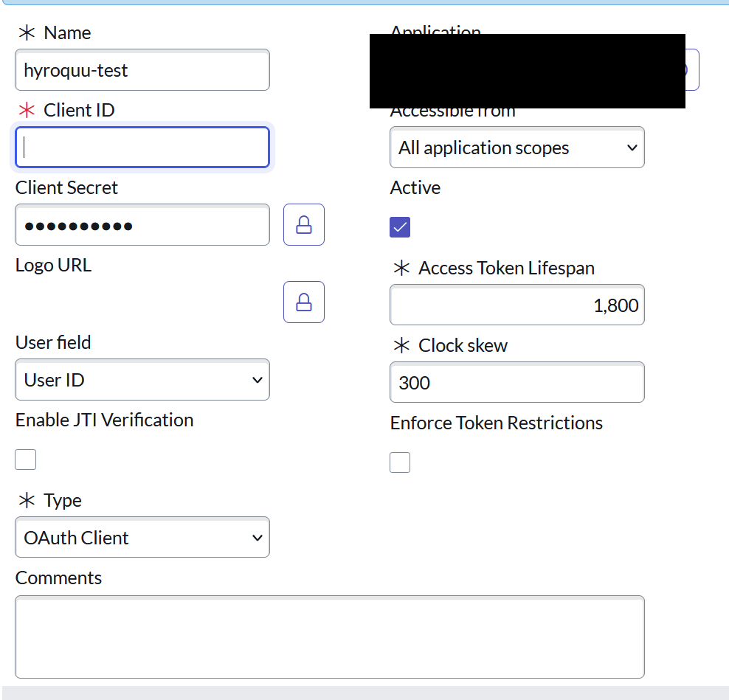Image resolution: width=729 pixels, height=700 pixels.
Task: Open the Accessible from scope dropdown
Action: tap(516, 148)
